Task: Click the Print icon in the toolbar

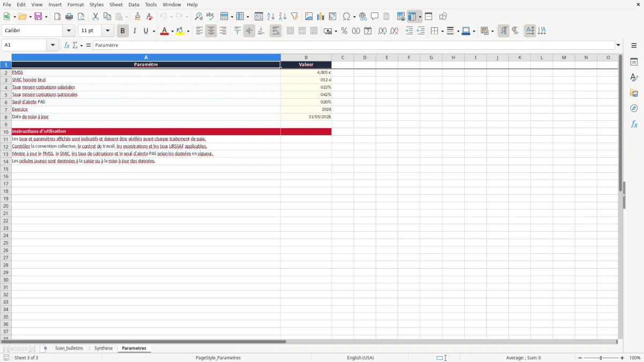Action: coord(69,17)
